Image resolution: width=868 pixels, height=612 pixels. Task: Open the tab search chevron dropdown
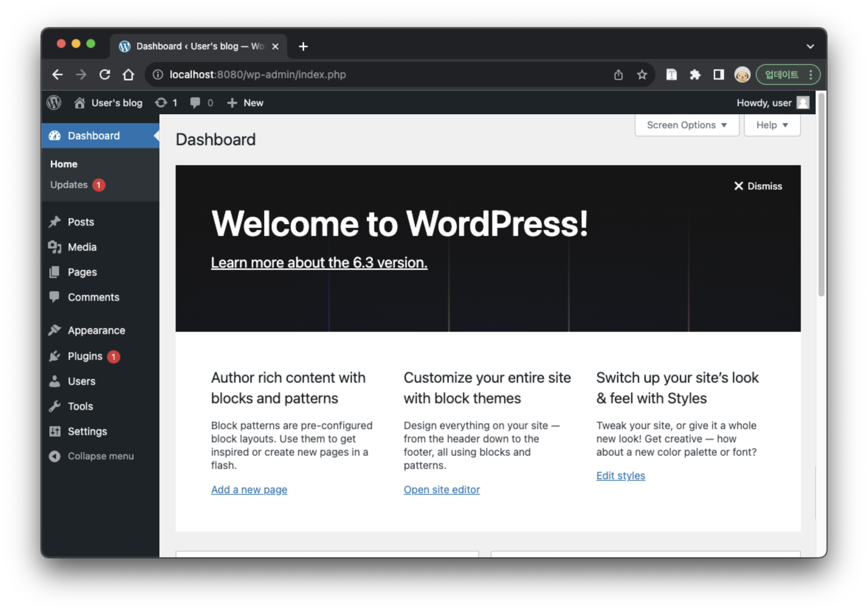click(x=810, y=46)
